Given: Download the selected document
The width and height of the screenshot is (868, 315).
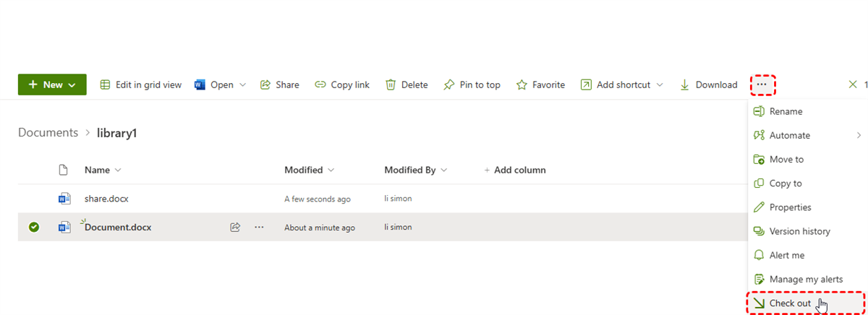Looking at the screenshot, I should pyautogui.click(x=708, y=85).
